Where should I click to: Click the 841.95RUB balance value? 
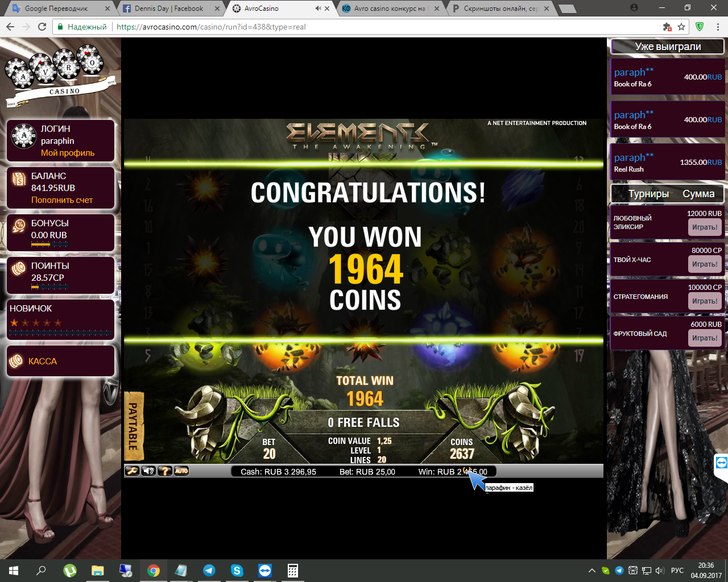[53, 188]
